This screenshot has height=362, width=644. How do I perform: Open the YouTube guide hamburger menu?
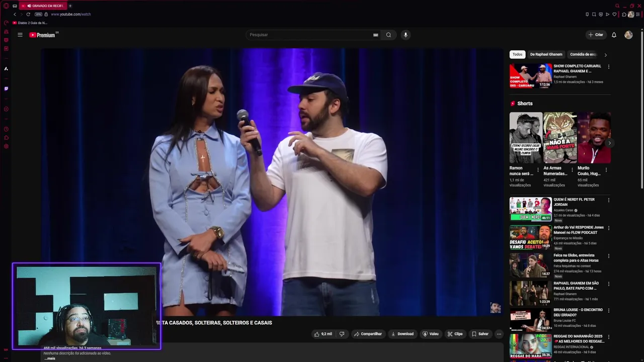pos(20,35)
